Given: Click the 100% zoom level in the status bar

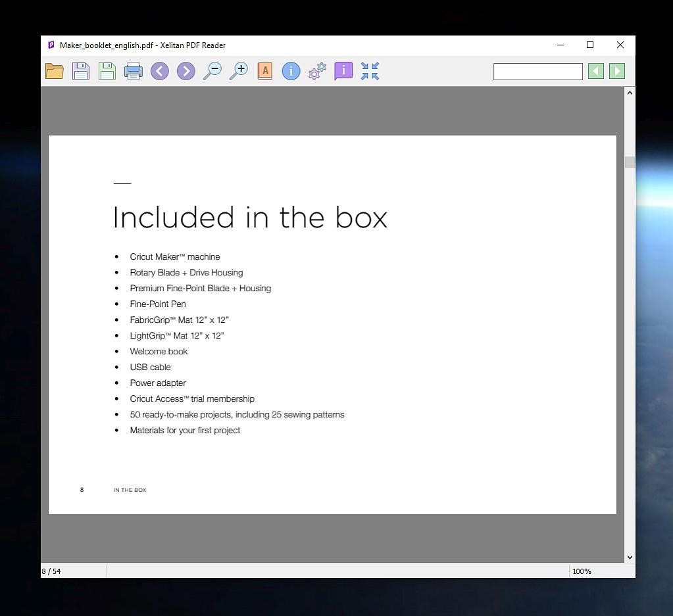Looking at the screenshot, I should coord(582,571).
